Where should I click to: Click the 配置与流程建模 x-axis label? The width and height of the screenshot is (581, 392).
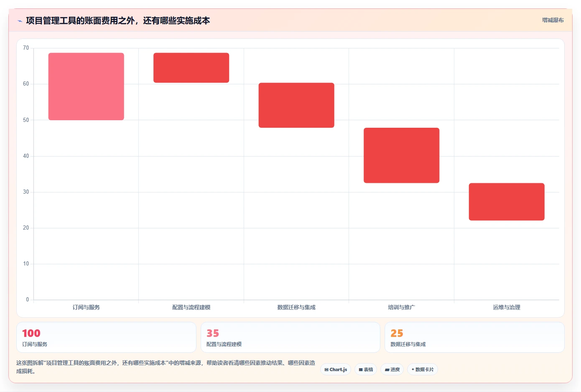point(191,307)
